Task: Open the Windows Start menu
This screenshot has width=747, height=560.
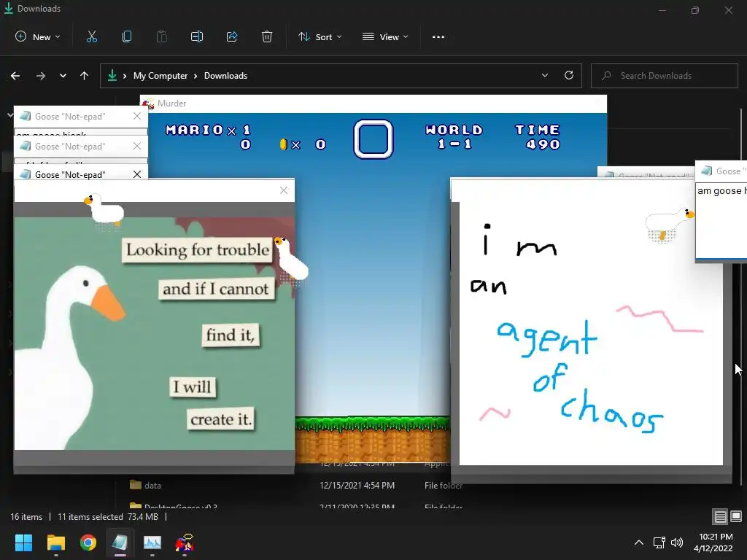Action: [23, 542]
